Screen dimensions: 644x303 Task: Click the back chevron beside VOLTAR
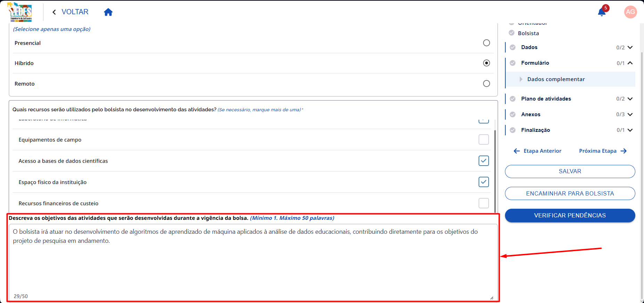(x=54, y=12)
